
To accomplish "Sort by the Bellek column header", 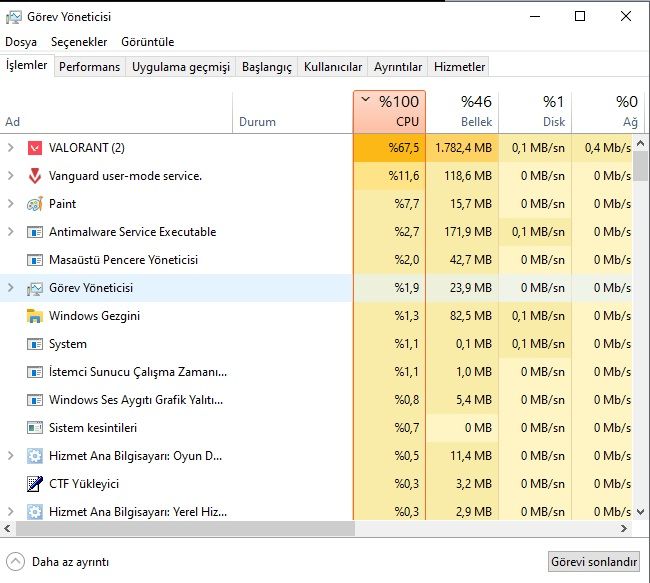I will click(x=462, y=112).
